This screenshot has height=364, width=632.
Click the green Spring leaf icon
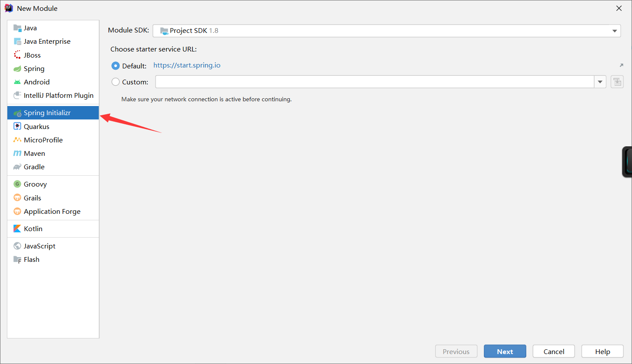coord(17,69)
